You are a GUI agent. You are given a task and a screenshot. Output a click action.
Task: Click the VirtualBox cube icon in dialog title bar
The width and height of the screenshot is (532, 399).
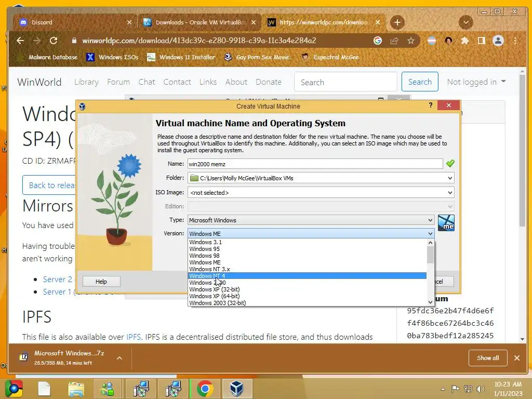(82, 107)
